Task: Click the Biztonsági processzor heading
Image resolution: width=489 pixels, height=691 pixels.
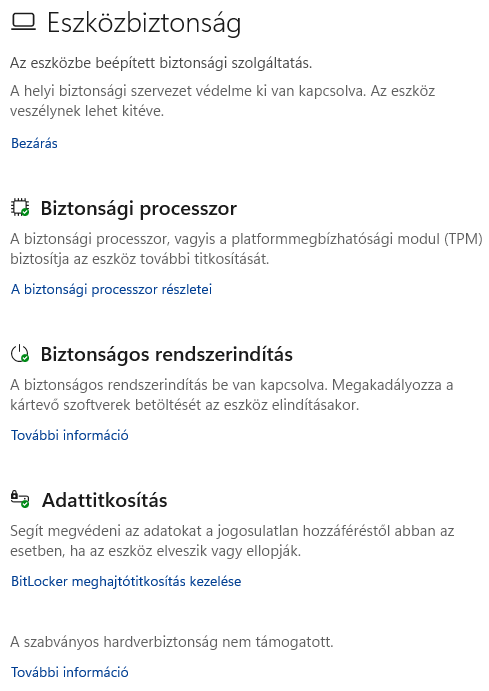Action: pos(139,208)
